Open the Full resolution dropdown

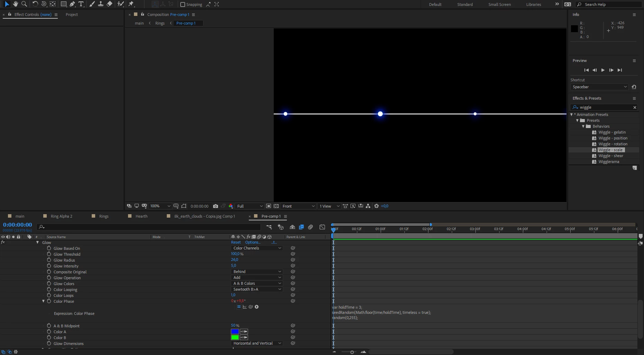coord(250,206)
